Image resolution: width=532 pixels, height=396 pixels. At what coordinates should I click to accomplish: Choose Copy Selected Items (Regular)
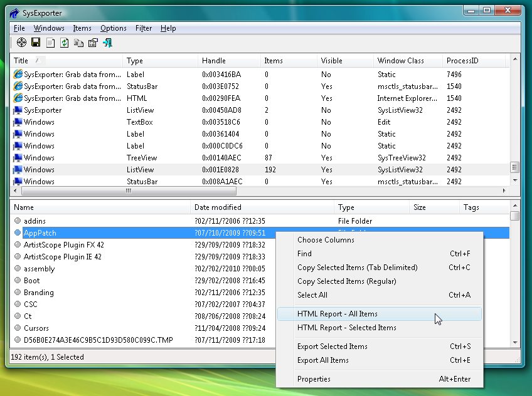coord(380,281)
